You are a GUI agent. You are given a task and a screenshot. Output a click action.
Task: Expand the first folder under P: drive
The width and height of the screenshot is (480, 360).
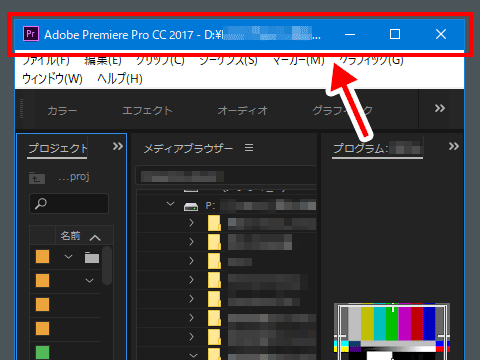(191, 223)
